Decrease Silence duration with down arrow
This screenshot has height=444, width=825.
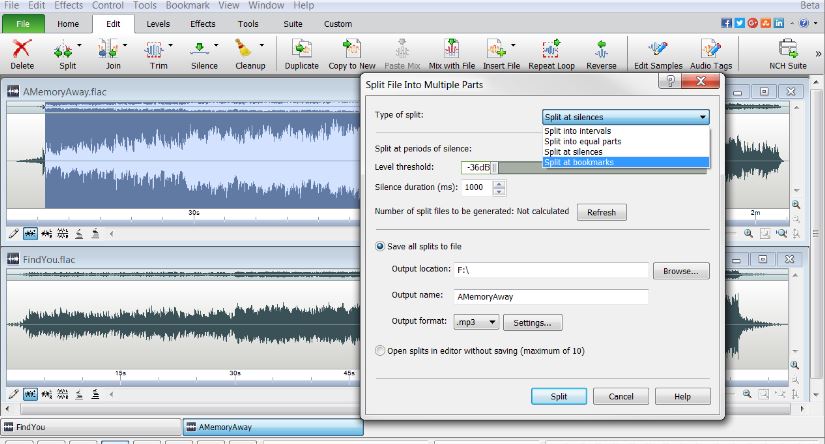pos(499,191)
